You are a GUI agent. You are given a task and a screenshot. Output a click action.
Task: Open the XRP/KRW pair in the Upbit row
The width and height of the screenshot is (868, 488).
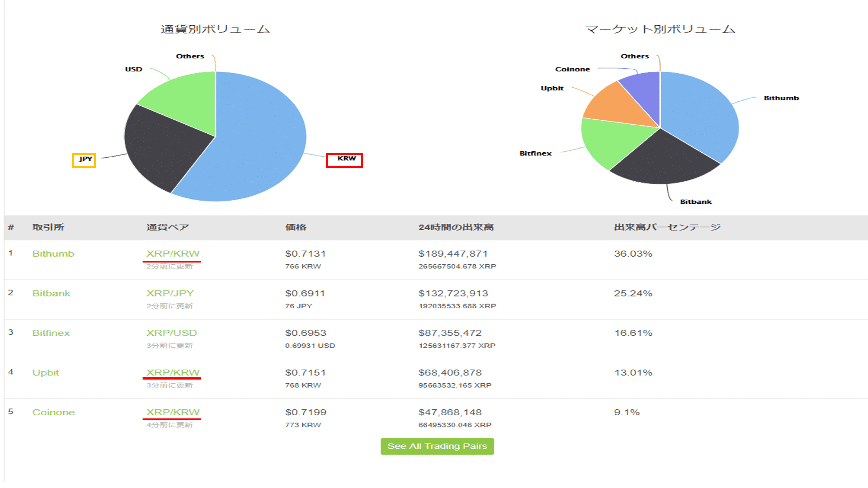pos(173,373)
